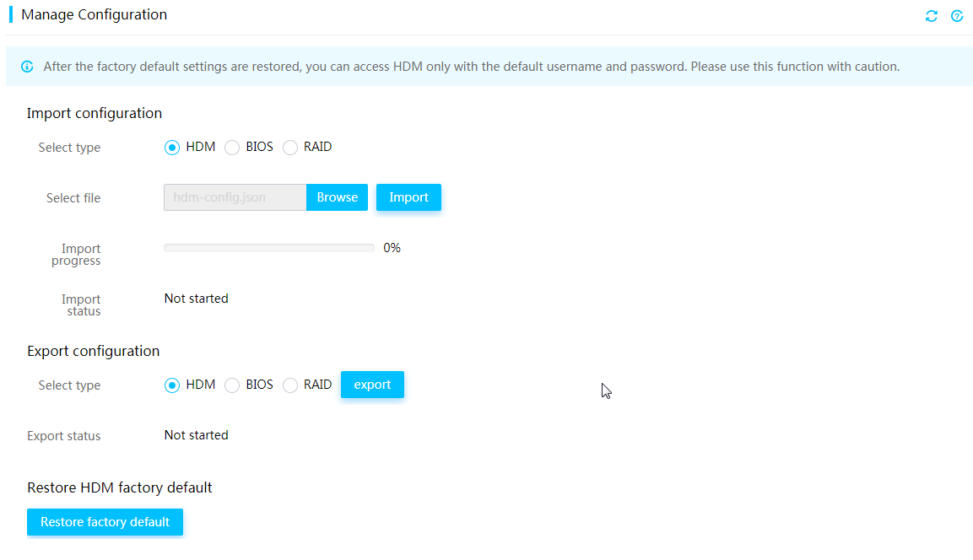Click the export button
The image size is (973, 560).
pos(372,385)
